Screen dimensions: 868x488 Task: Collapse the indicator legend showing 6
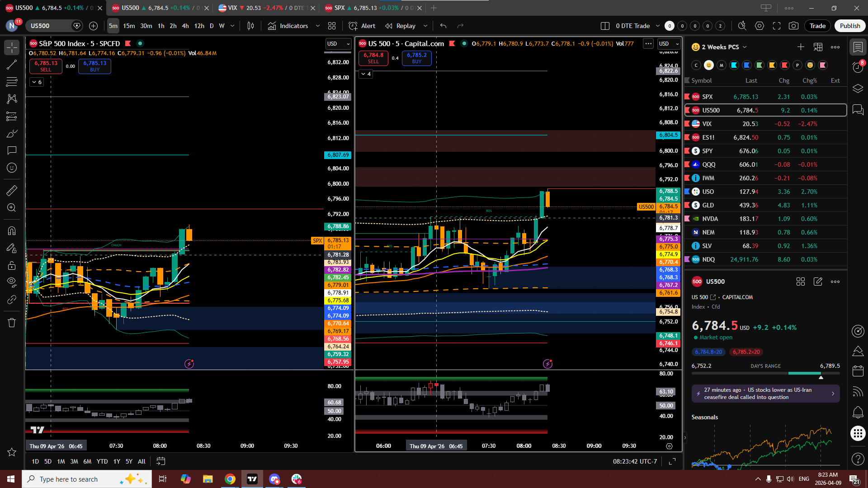pos(37,82)
